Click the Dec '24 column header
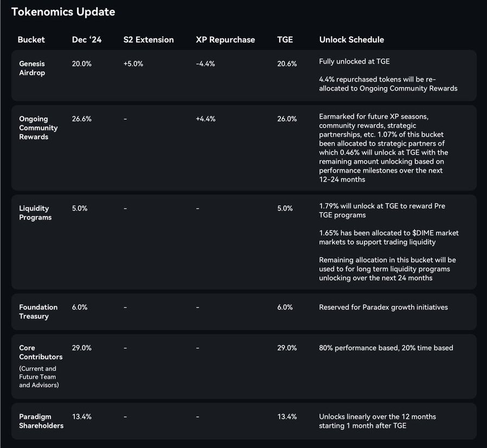This screenshot has width=487, height=448. coord(87,40)
